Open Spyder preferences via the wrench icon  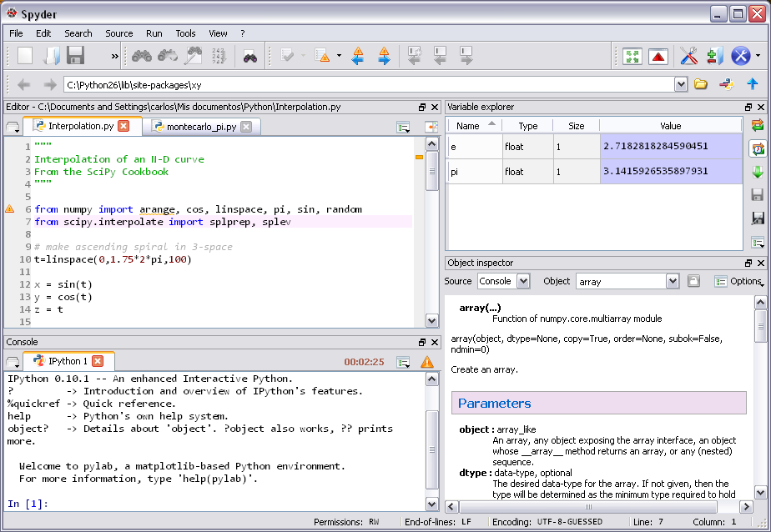[688, 56]
